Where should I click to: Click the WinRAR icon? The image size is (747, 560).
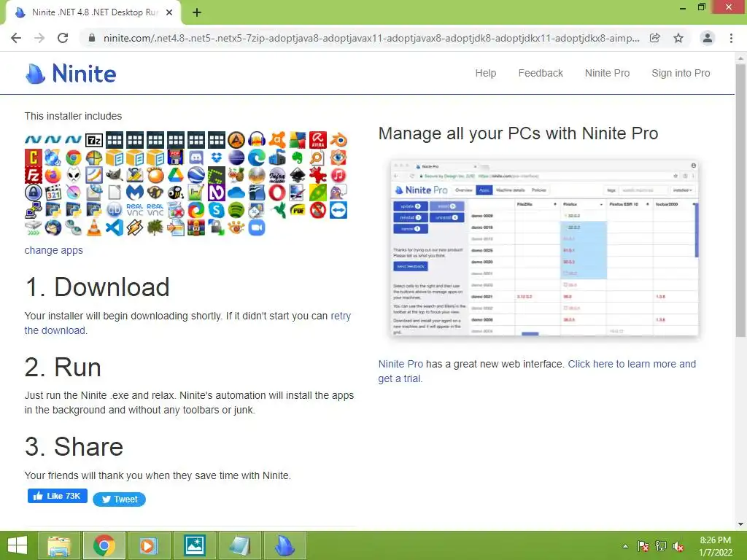[196, 227]
